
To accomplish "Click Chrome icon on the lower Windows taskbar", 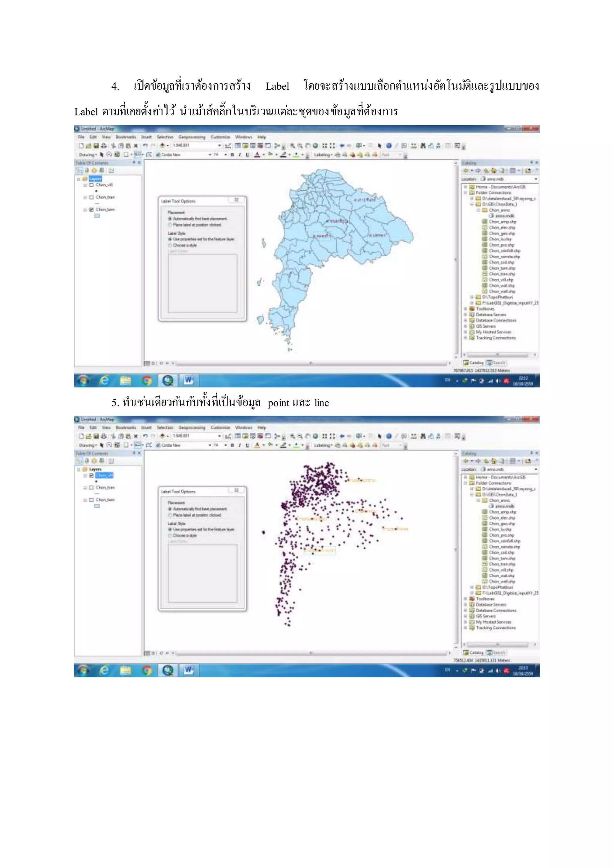I will pyautogui.click(x=147, y=670).
